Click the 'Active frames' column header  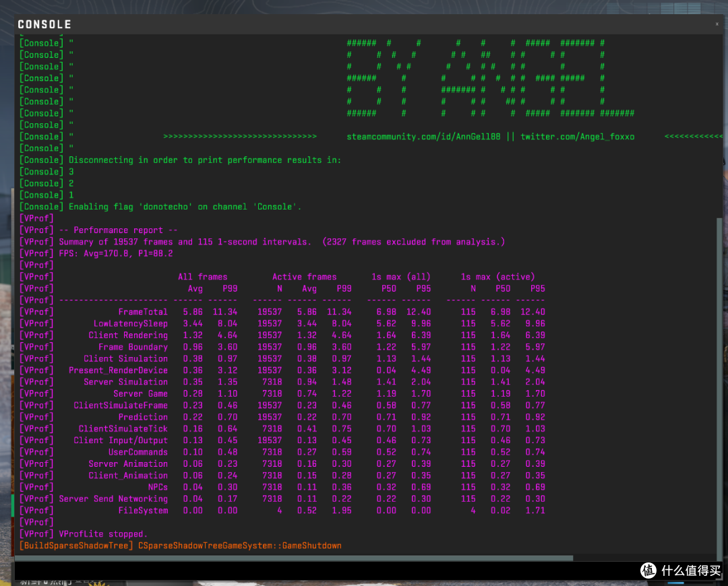[x=304, y=277]
